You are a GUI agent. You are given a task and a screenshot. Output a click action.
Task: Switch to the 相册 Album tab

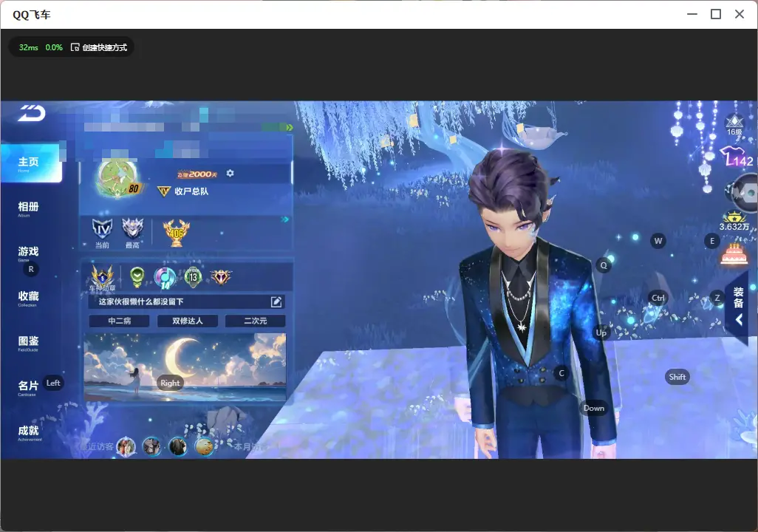coord(28,208)
